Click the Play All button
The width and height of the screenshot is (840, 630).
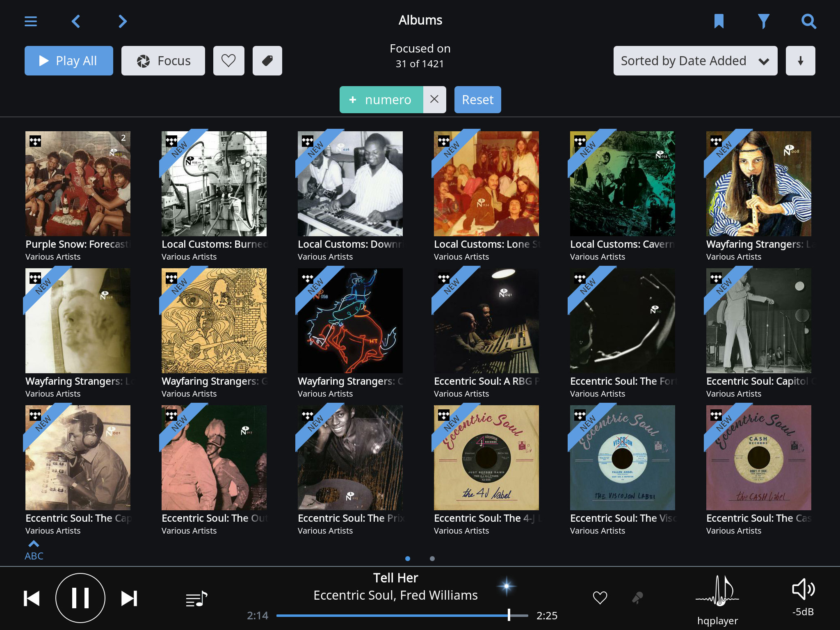point(69,61)
